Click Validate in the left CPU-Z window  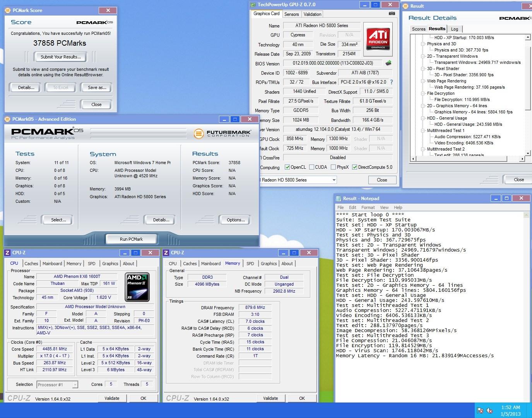pyautogui.click(x=112, y=398)
